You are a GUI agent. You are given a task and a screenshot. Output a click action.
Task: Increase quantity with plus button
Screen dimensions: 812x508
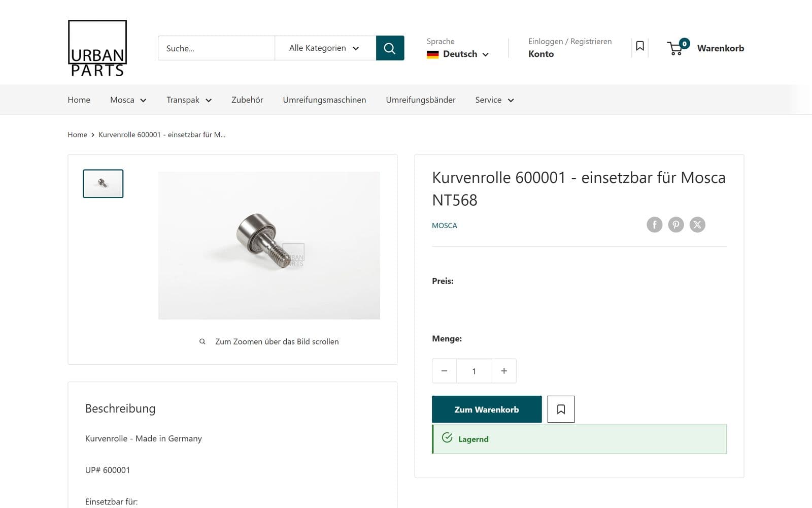[504, 371]
